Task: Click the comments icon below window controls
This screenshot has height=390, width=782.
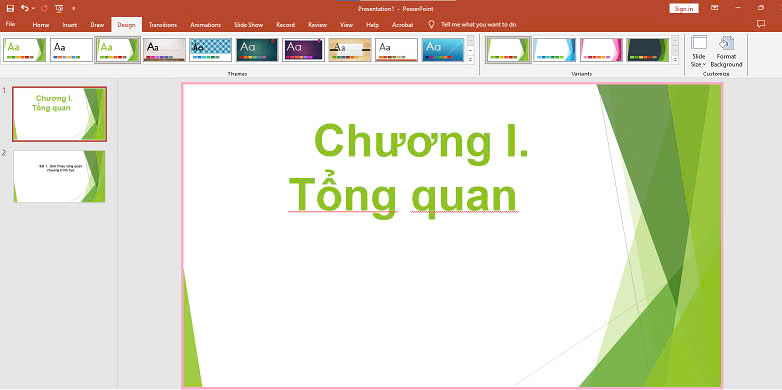Action: tap(761, 24)
